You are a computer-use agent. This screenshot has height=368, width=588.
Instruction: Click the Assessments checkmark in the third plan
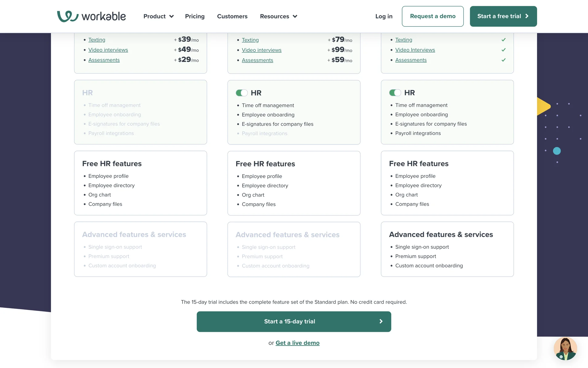pyautogui.click(x=503, y=60)
